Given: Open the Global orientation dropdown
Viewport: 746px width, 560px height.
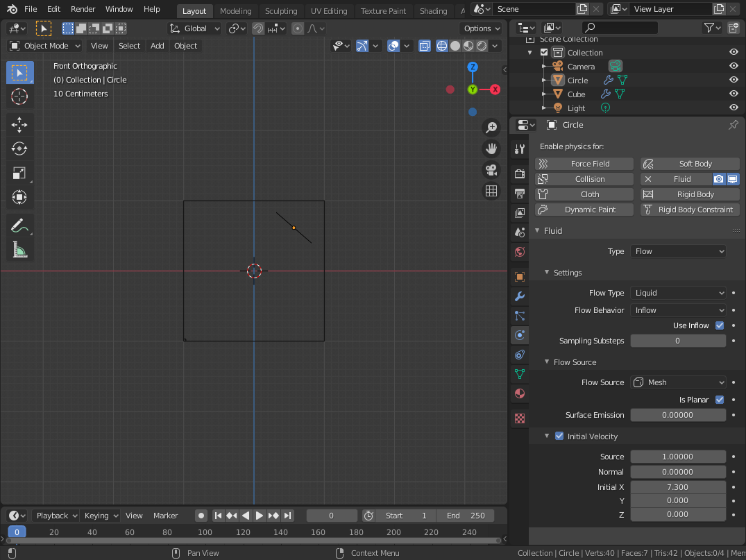Looking at the screenshot, I should [195, 28].
